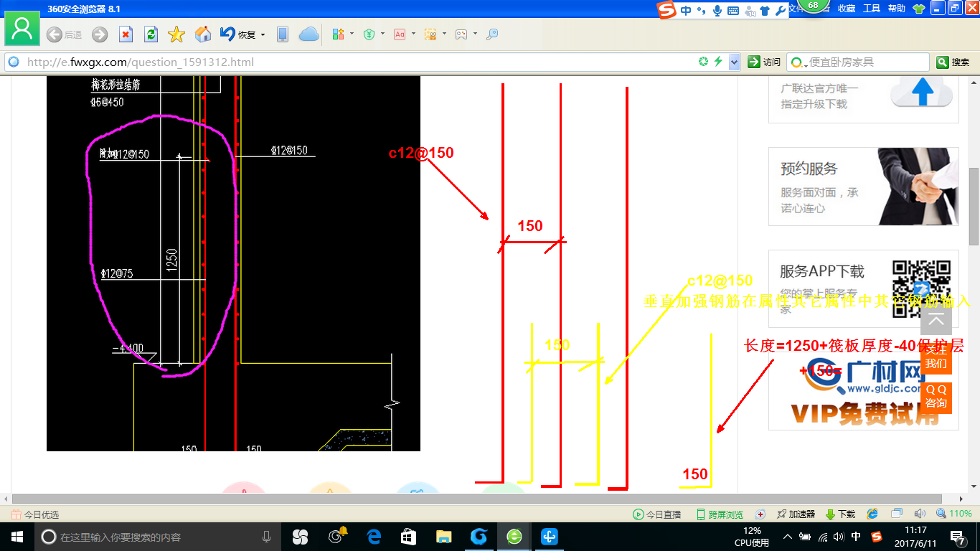The height and width of the screenshot is (551, 980).
Task: Open 跨屏浏览 in the status bar
Action: click(720, 514)
